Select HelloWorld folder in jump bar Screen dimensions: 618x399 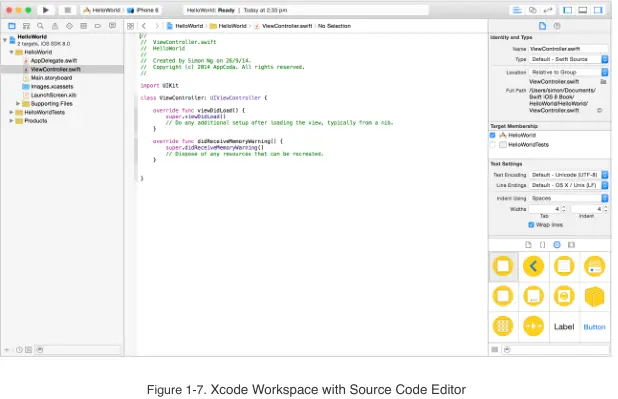click(228, 26)
